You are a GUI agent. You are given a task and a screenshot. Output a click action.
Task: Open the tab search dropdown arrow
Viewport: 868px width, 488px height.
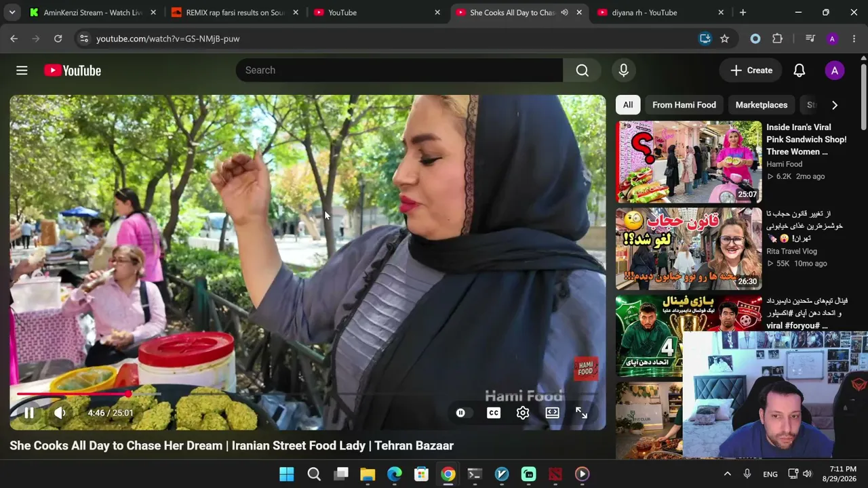[12, 12]
